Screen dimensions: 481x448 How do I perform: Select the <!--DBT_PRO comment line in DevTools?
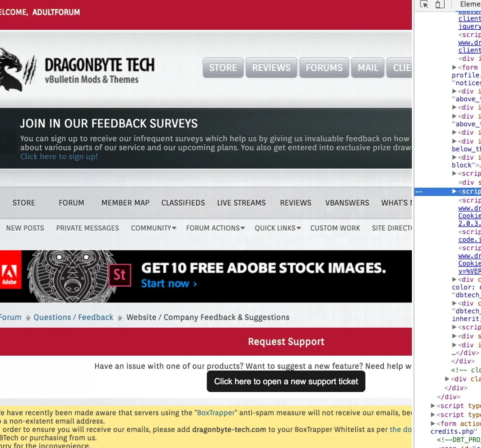(459, 440)
